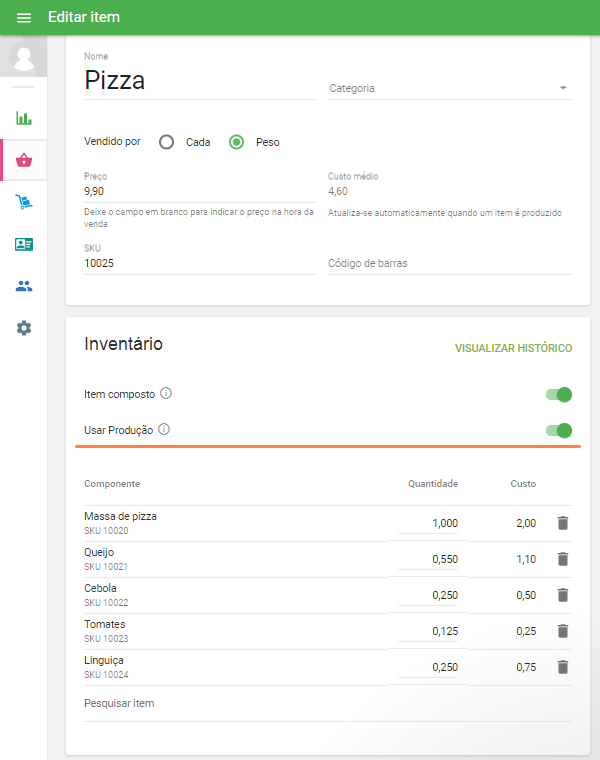Image resolution: width=600 pixels, height=760 pixels.
Task: Select the Peso radio button
Action: [237, 142]
